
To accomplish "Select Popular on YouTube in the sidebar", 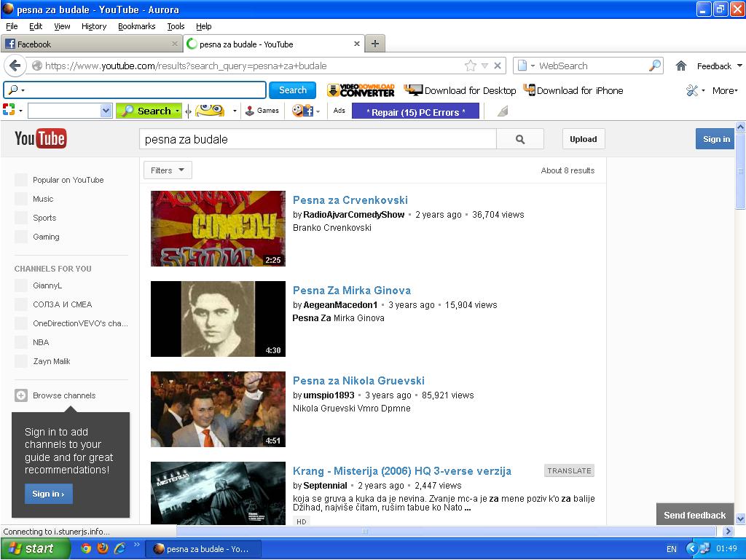I will (x=68, y=180).
